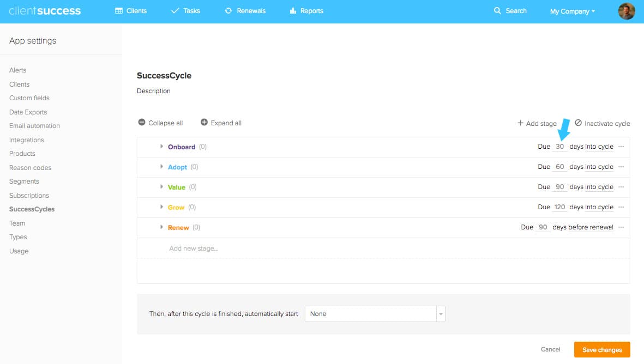This screenshot has width=644, height=364.
Task: Edit Value due days field 90
Action: [x=559, y=187]
